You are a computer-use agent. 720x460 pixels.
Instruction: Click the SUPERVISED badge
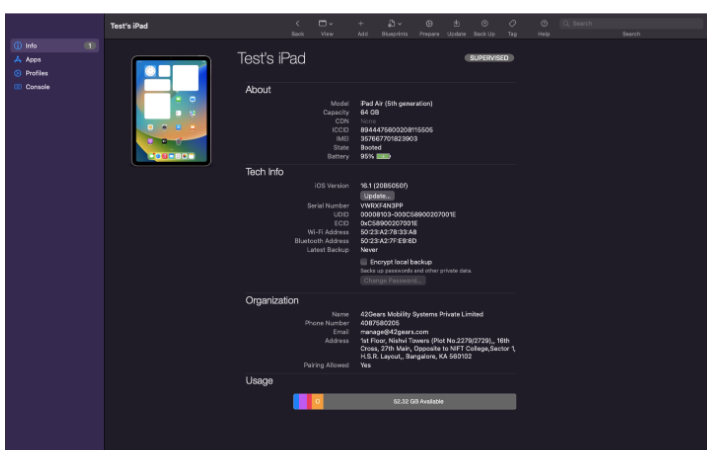coord(489,58)
